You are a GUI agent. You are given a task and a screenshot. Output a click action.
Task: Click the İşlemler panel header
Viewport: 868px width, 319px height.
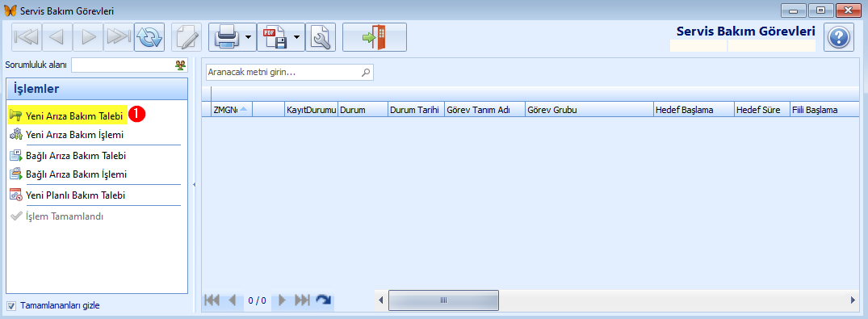pyautogui.click(x=97, y=89)
